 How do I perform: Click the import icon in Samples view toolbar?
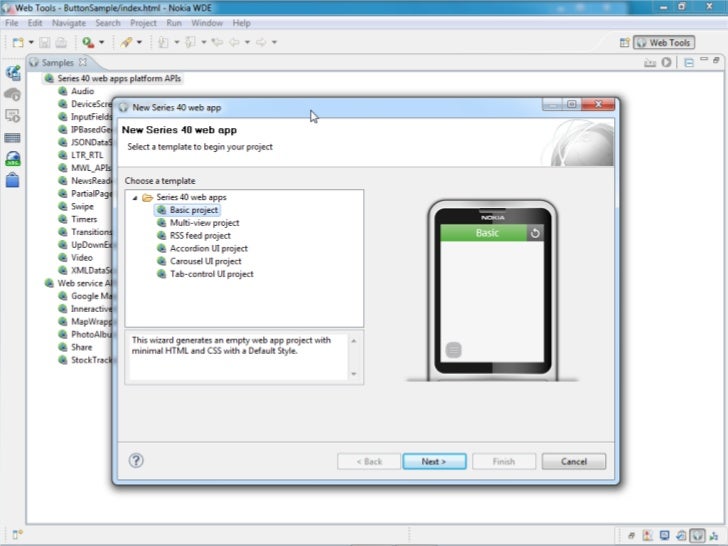[x=650, y=62]
